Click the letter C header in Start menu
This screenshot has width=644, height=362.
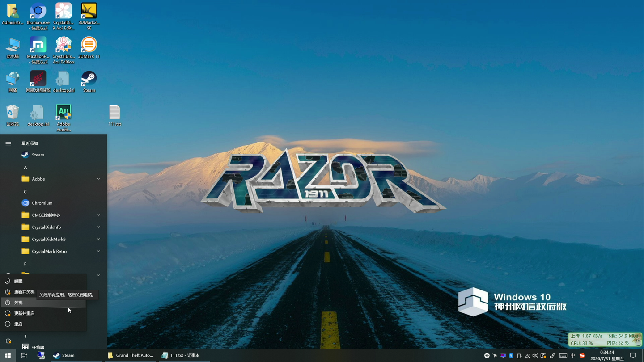pos(25,192)
